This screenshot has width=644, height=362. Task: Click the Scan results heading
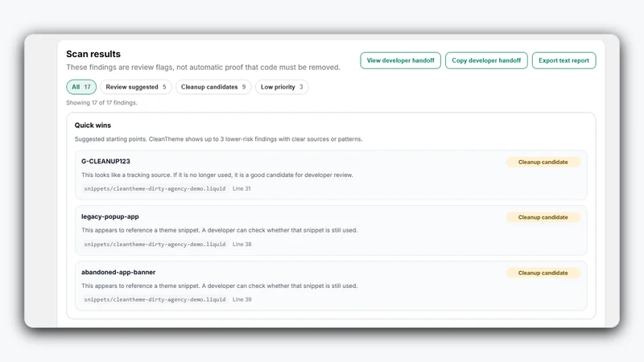(93, 54)
